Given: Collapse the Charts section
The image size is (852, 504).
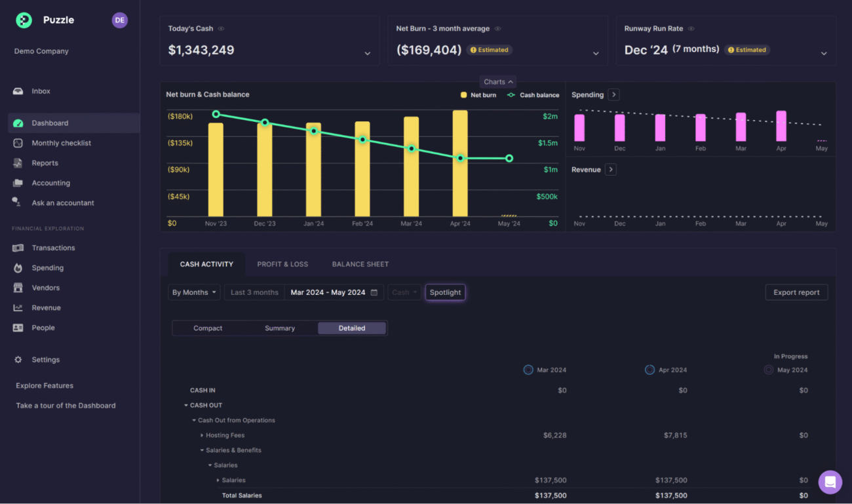Looking at the screenshot, I should click(498, 82).
